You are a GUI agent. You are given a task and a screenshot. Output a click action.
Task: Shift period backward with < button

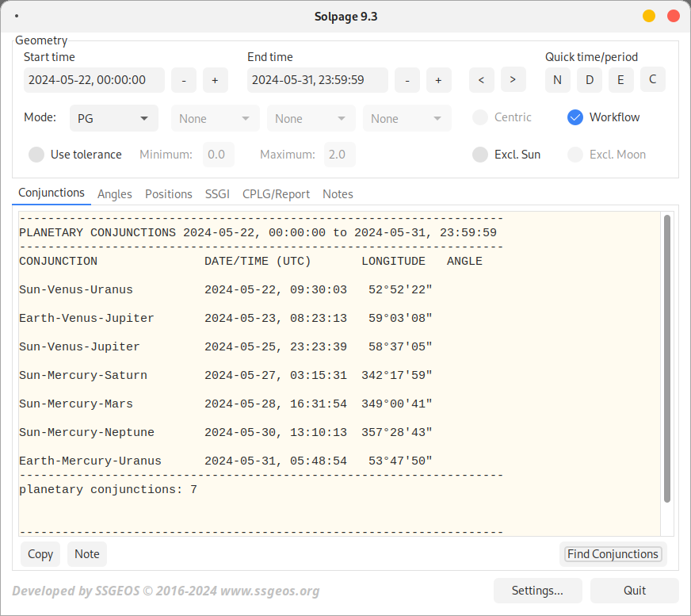click(482, 80)
